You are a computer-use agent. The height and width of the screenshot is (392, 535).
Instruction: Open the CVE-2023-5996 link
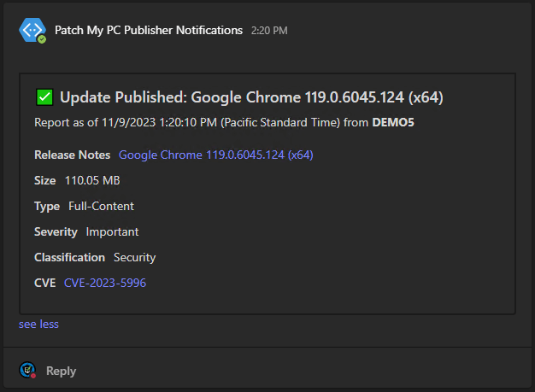(105, 283)
